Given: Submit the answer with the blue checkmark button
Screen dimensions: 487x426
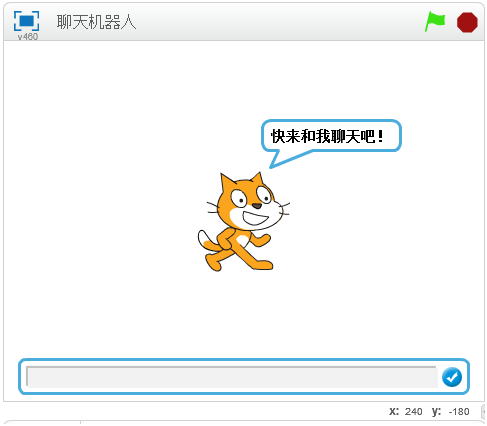Looking at the screenshot, I should 452,377.
